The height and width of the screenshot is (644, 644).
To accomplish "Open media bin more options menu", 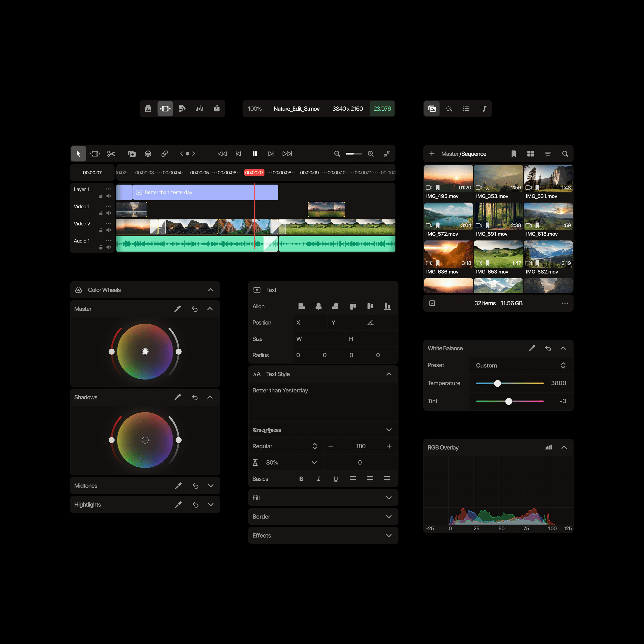I will click(x=565, y=303).
